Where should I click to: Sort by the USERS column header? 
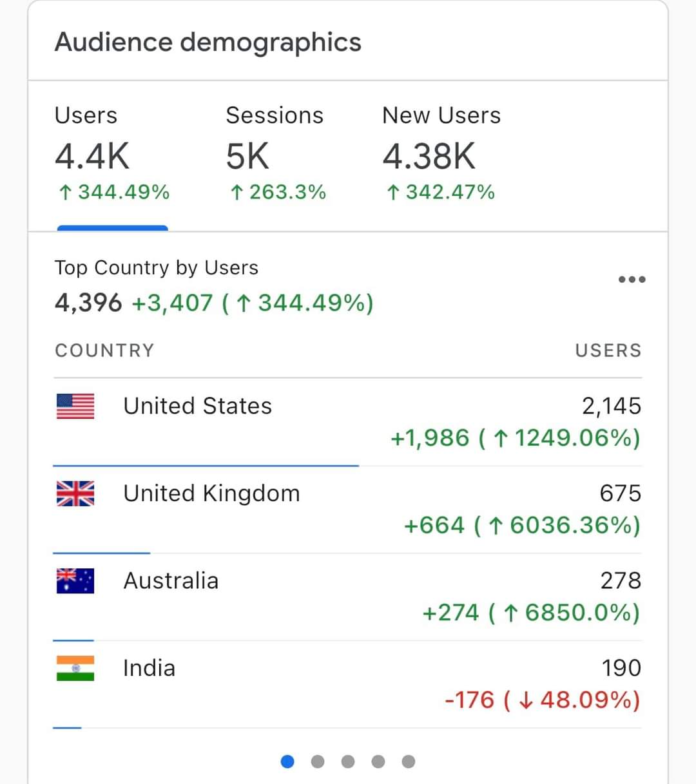point(608,350)
